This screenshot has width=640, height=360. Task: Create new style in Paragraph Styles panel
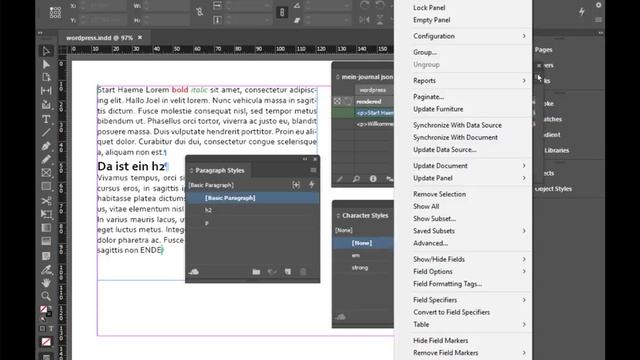click(x=288, y=271)
